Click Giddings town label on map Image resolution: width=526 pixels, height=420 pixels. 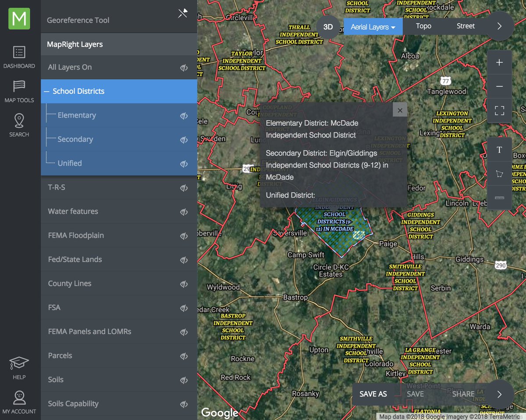tap(469, 259)
